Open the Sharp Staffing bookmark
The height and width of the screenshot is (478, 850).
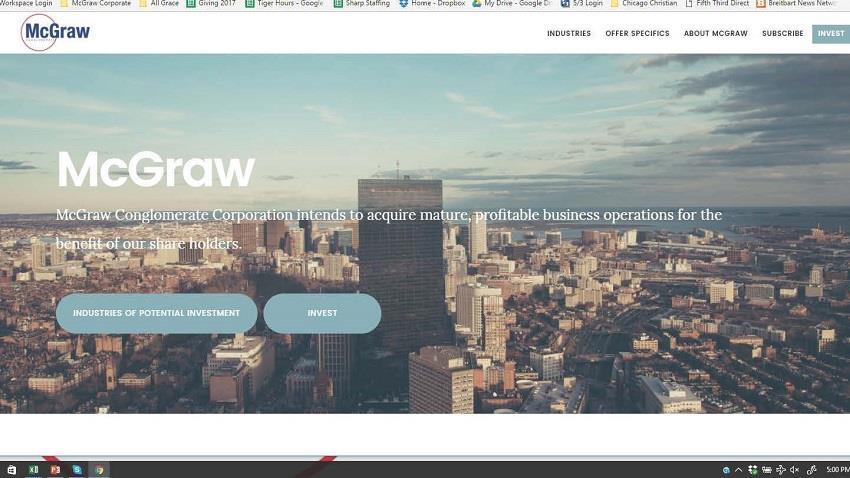click(362, 4)
